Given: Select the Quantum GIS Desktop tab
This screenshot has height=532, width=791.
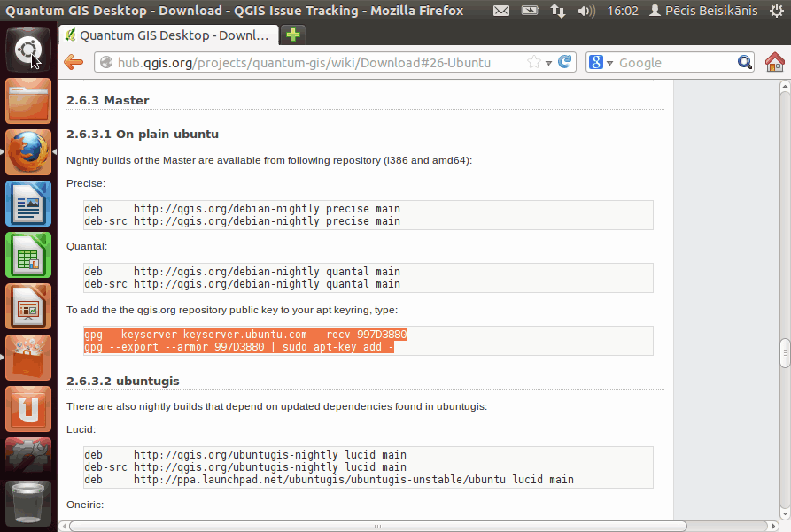Looking at the screenshot, I should (x=168, y=35).
